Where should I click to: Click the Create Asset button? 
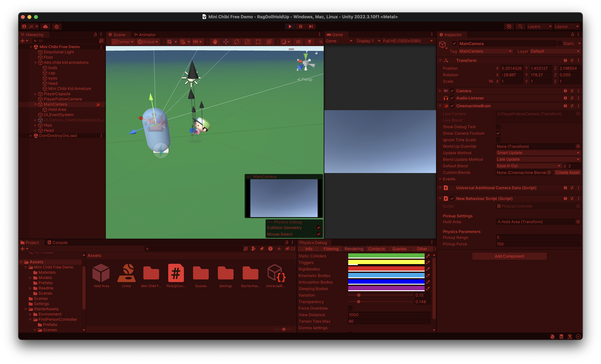click(567, 173)
